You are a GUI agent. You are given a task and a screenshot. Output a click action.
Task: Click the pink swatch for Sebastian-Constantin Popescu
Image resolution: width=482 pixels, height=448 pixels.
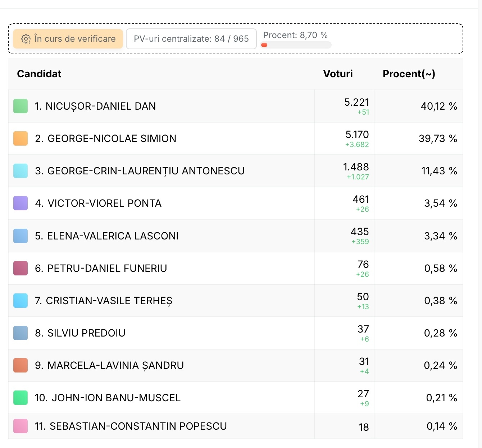click(21, 426)
